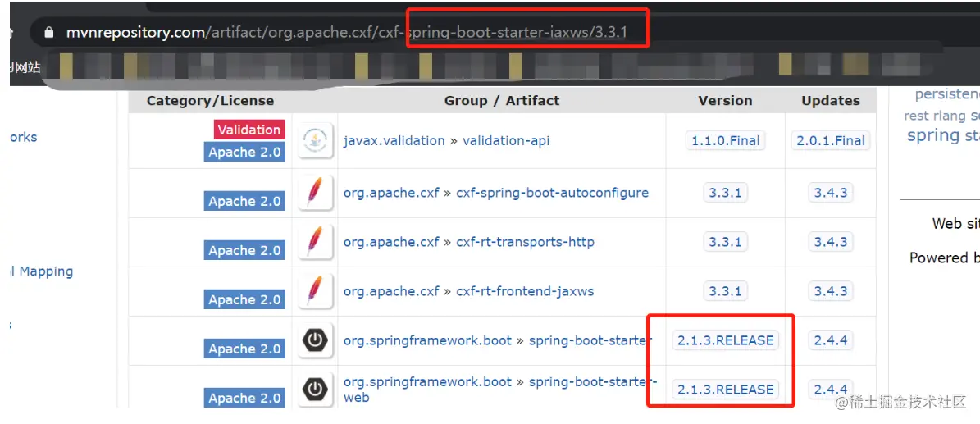Open the javax.validation group link
The image size is (980, 424).
pyautogui.click(x=394, y=141)
